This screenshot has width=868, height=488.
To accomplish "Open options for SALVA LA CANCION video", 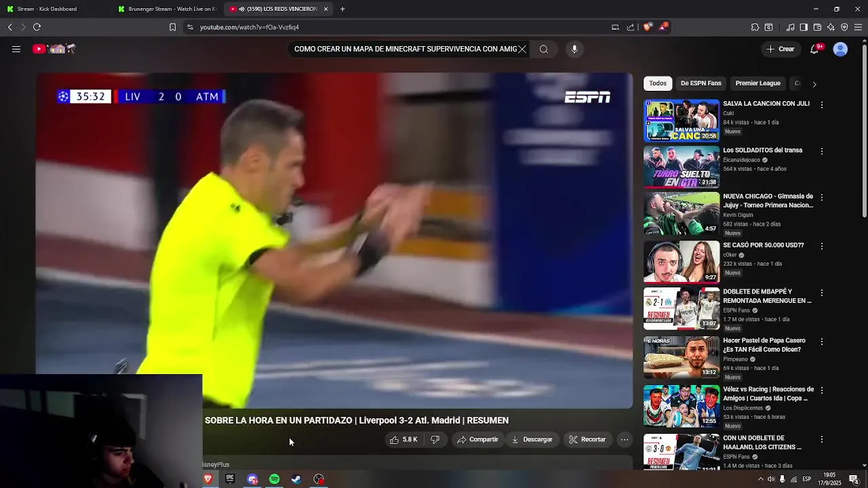I will coord(821,105).
